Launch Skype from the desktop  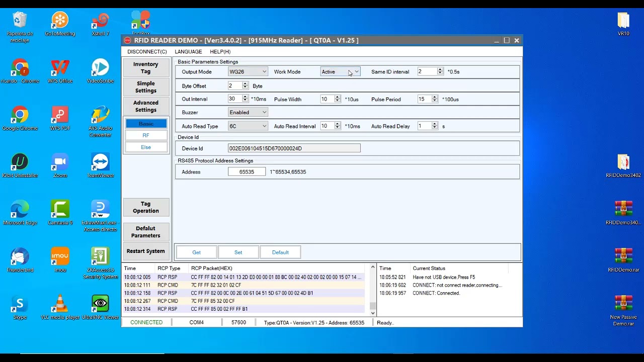click(20, 307)
